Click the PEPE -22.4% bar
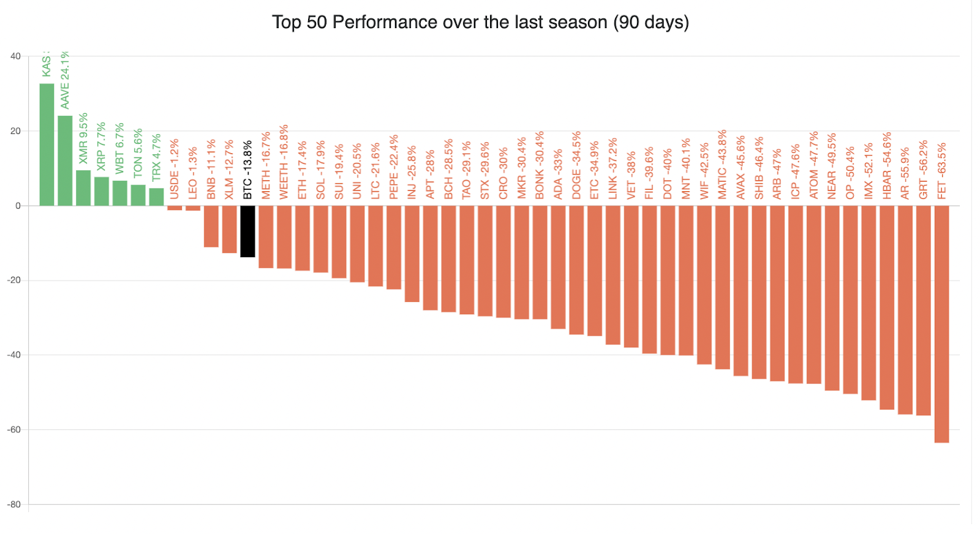980x534 pixels. [394, 247]
